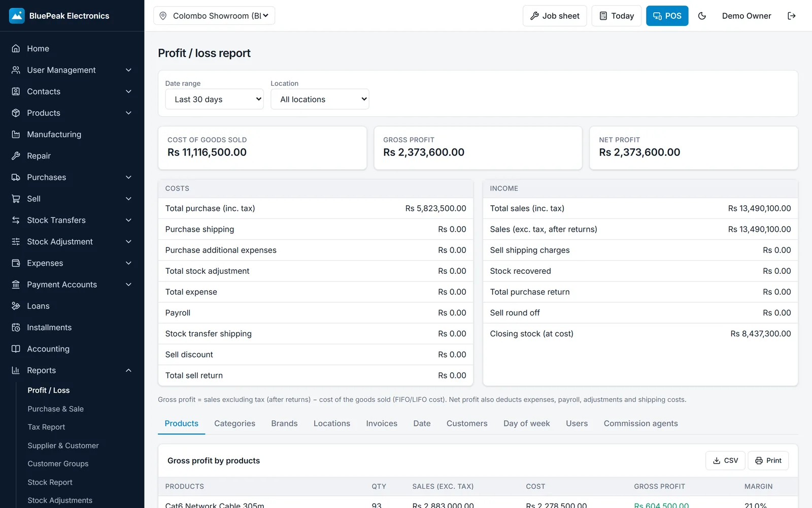The width and height of the screenshot is (812, 508).
Task: Open Home via its house icon
Action: (x=16, y=49)
